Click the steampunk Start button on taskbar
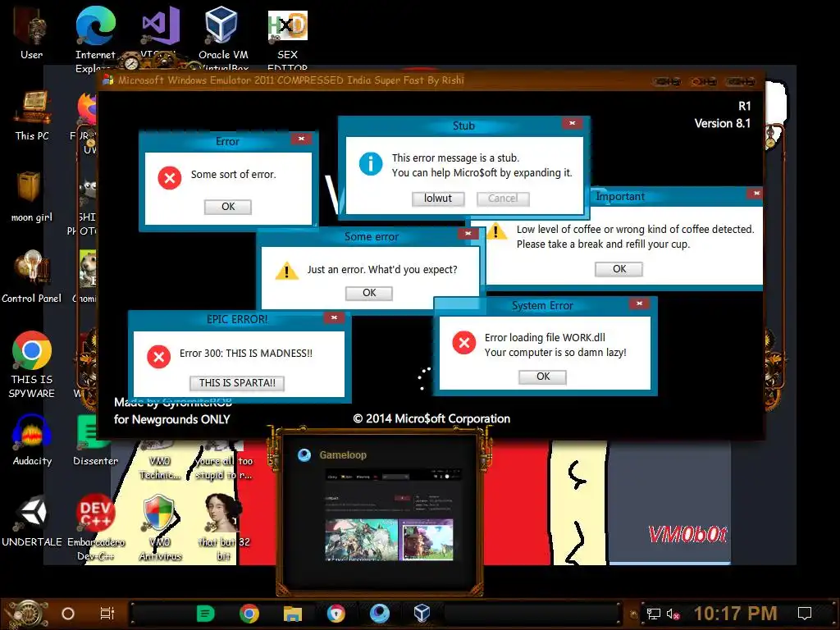This screenshot has width=840, height=630. point(25,614)
